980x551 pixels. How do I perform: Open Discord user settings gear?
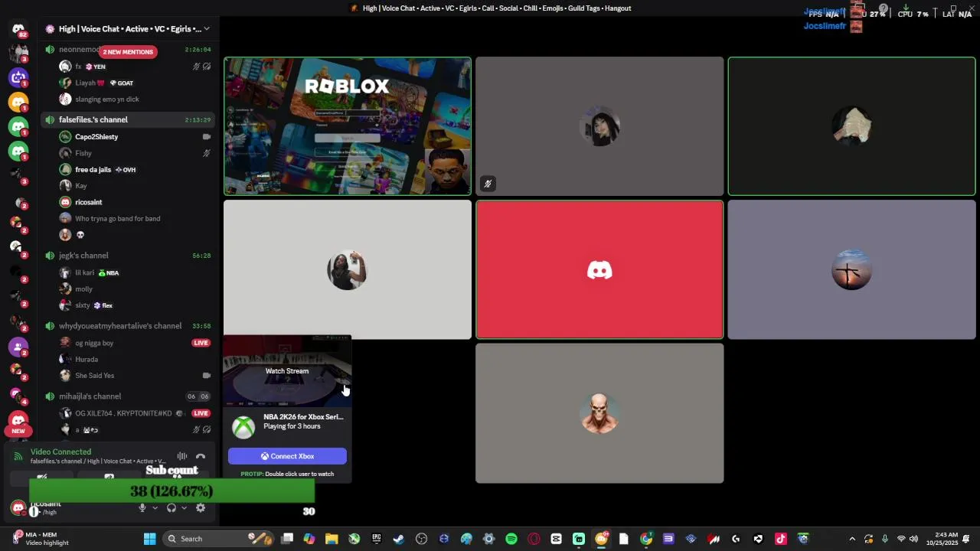click(x=201, y=508)
